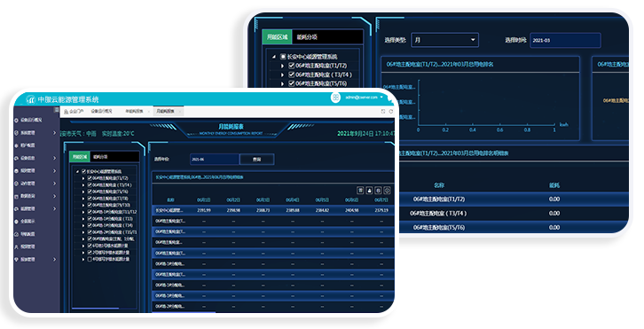Open the 选择类型 dropdown showing 月
This screenshot has height=329, width=644.
tap(444, 40)
